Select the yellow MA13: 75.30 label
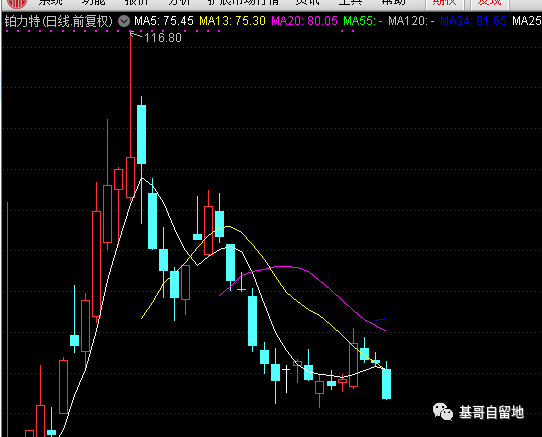 click(x=232, y=21)
